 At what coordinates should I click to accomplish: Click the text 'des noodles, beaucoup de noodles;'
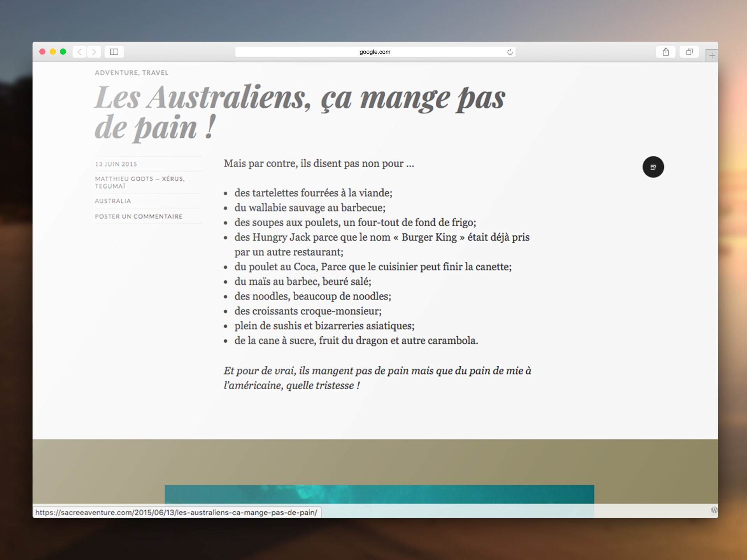313,296
